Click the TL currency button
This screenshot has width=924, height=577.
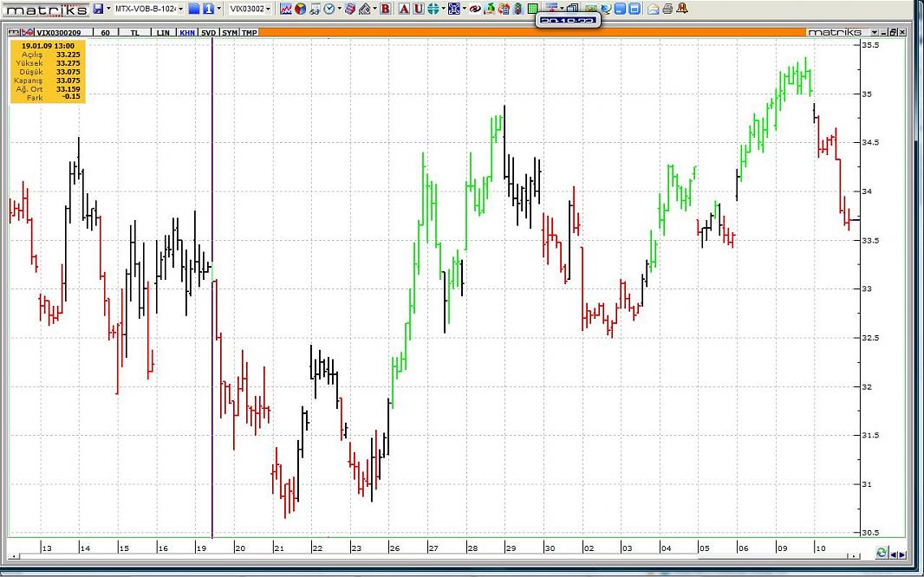pyautogui.click(x=134, y=32)
